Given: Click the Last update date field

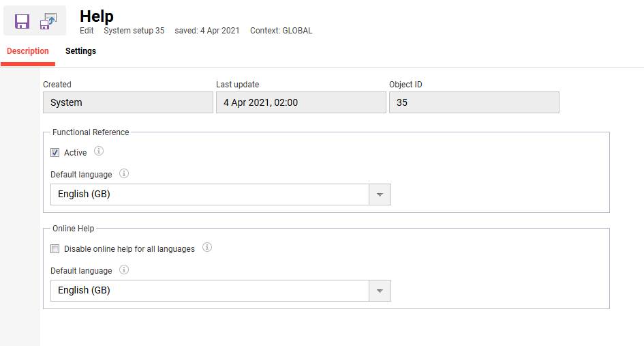Looking at the screenshot, I should click(x=301, y=102).
